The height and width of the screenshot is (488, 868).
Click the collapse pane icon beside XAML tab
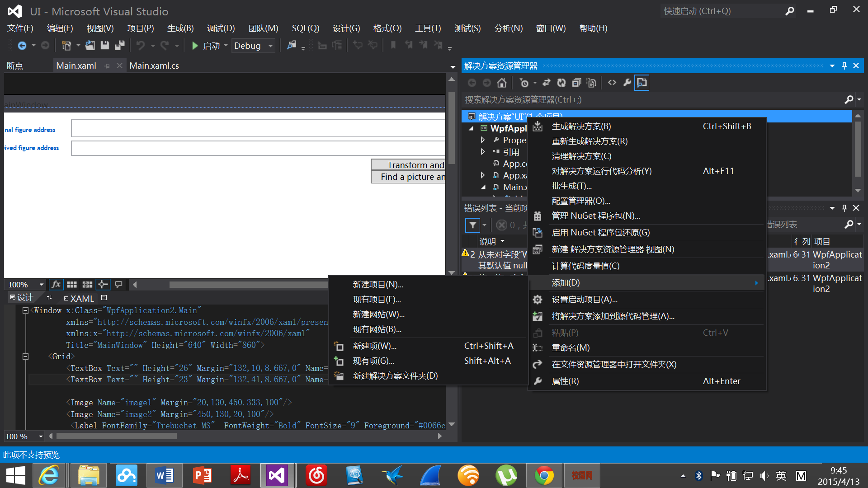click(104, 298)
